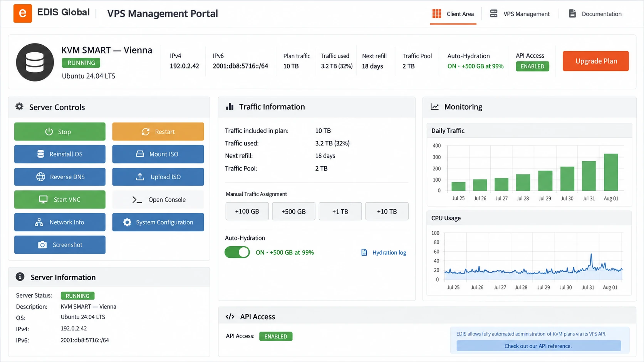
Task: Click the terminal prompt icon on Open Console
Action: click(137, 200)
